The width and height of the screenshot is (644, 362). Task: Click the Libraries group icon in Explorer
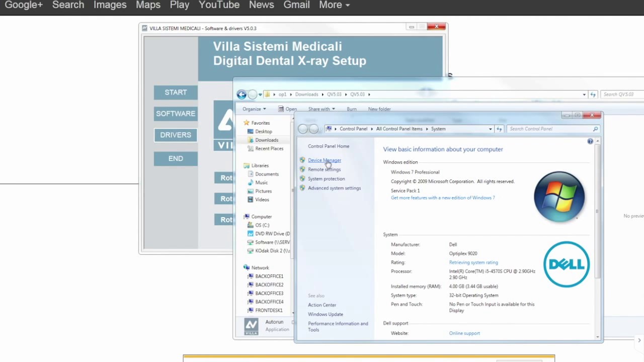tap(247, 166)
